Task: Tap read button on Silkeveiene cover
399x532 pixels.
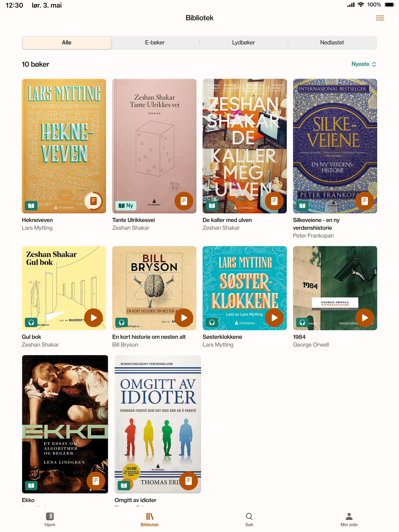Action: (x=365, y=201)
